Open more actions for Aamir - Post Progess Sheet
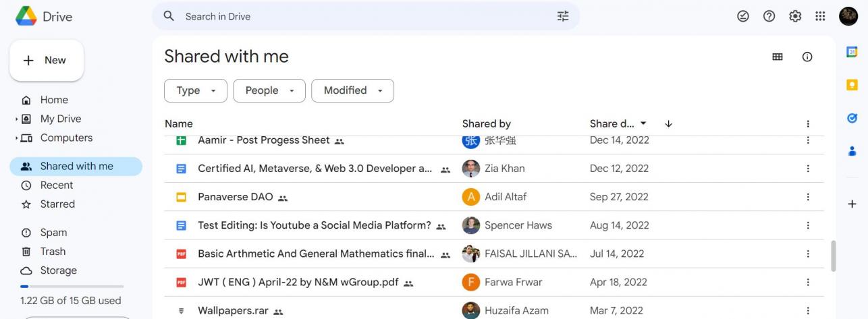Screen dimensions: 868x319 coord(808,140)
